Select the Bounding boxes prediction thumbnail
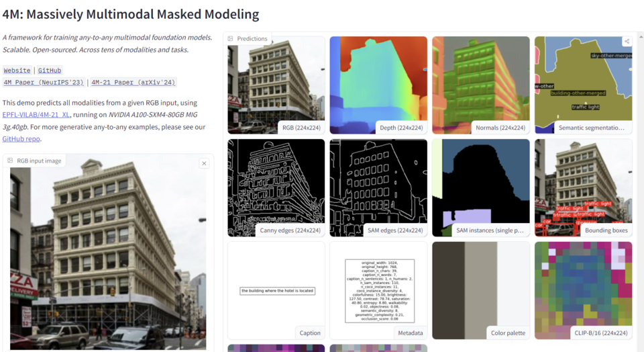The height and width of the screenshot is (352, 644). [x=583, y=187]
